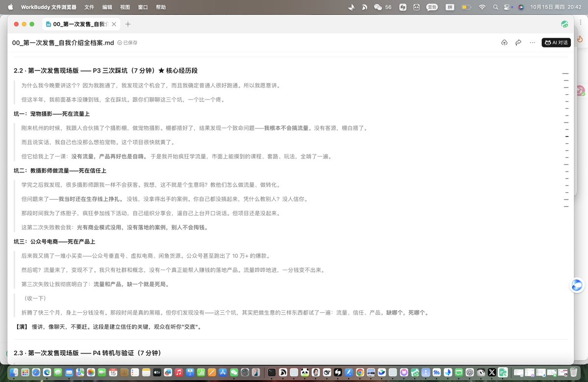Open Finder from the Dock
Image resolution: width=588 pixels, height=382 pixels.
click(14, 372)
